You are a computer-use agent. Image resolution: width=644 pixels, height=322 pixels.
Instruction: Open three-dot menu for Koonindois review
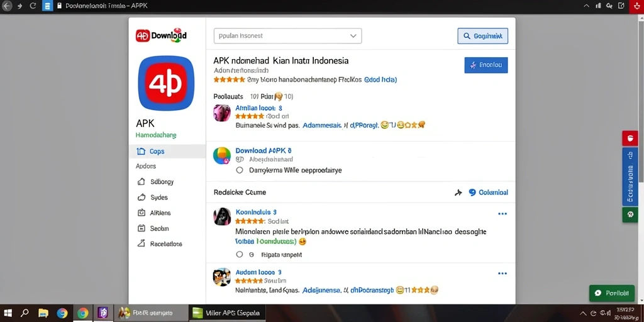tap(502, 214)
